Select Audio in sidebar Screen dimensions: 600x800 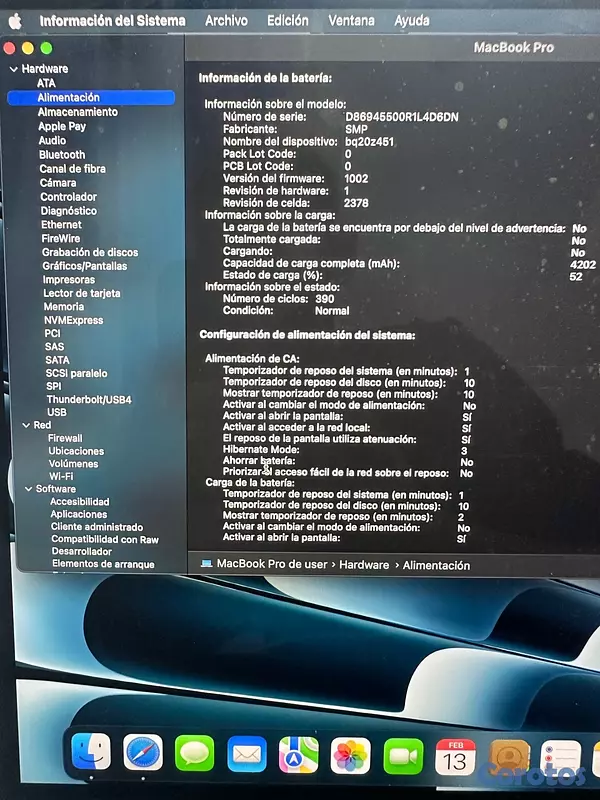(52, 140)
